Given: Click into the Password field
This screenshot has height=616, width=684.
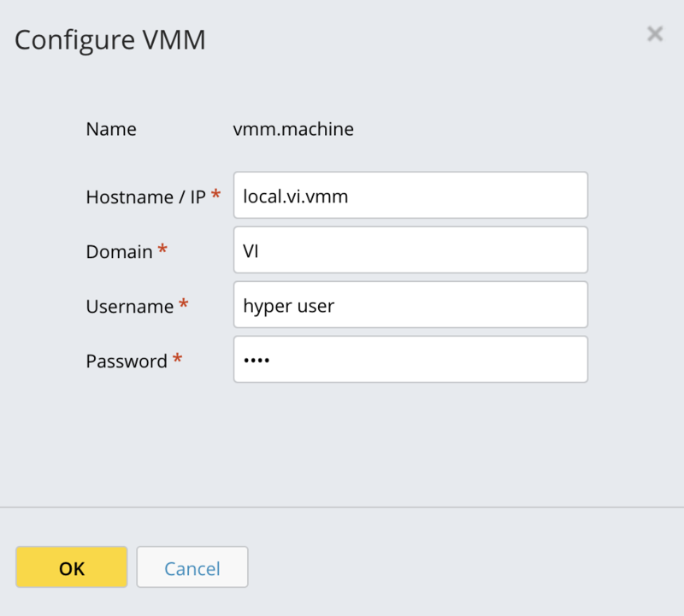Looking at the screenshot, I should (410, 359).
